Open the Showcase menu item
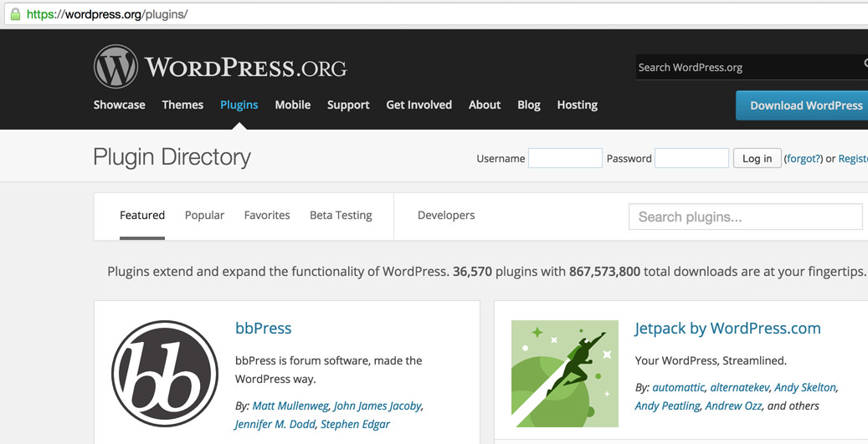 pos(120,105)
